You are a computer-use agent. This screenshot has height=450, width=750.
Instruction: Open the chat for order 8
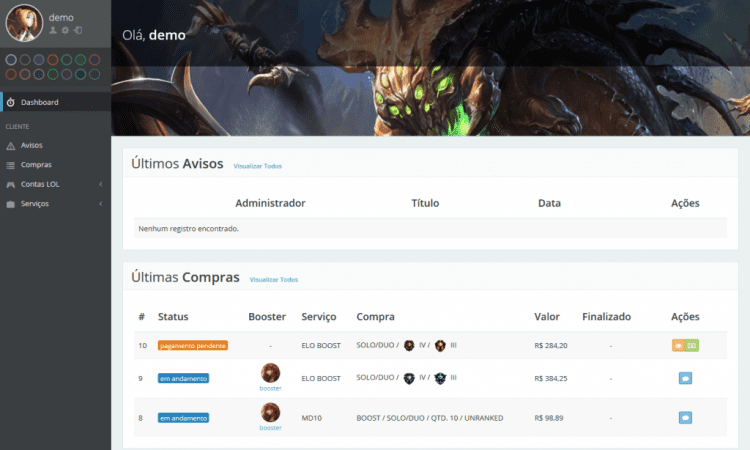[x=685, y=417]
